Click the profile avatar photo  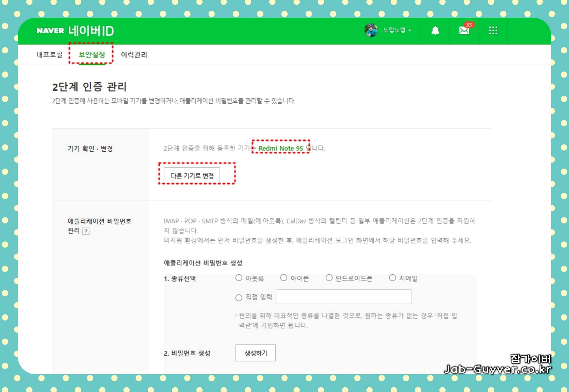(x=371, y=30)
